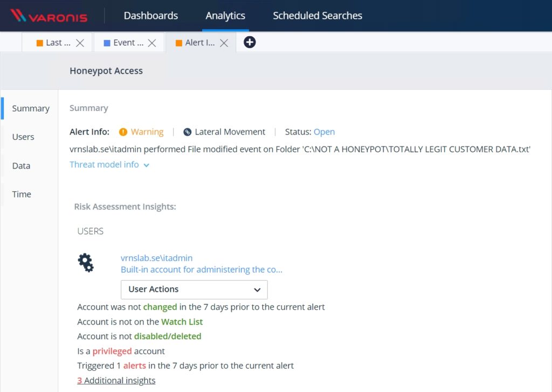Click the Varonis logo
This screenshot has width=552, height=392.
coord(49,16)
